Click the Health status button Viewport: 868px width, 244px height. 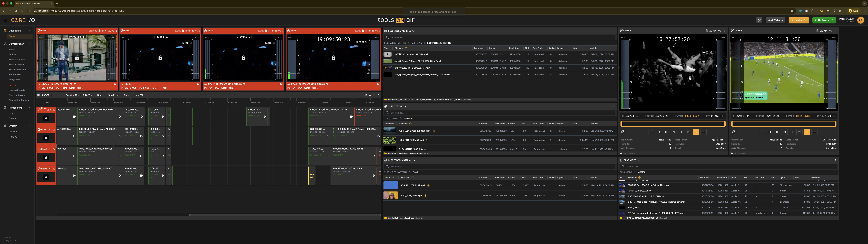tap(799, 20)
